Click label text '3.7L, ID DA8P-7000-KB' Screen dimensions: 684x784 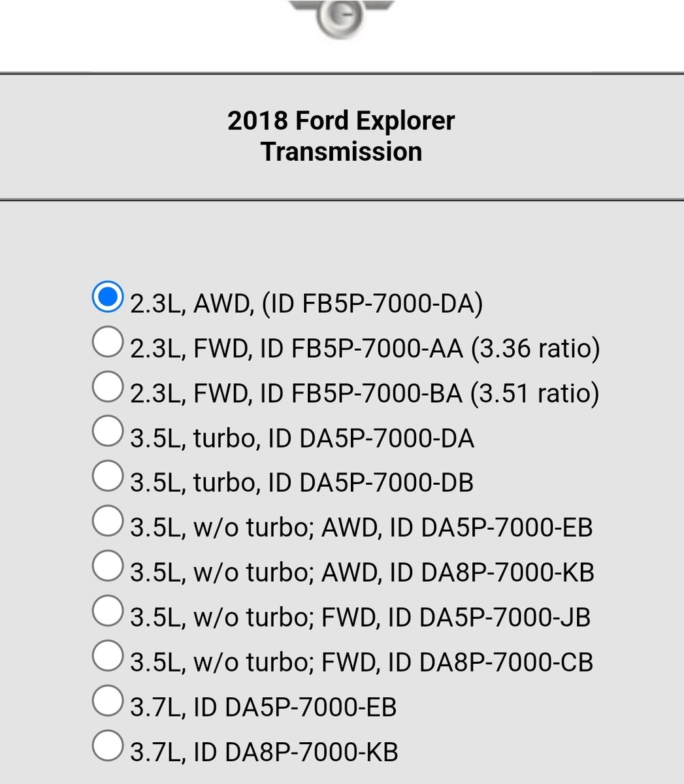[264, 752]
